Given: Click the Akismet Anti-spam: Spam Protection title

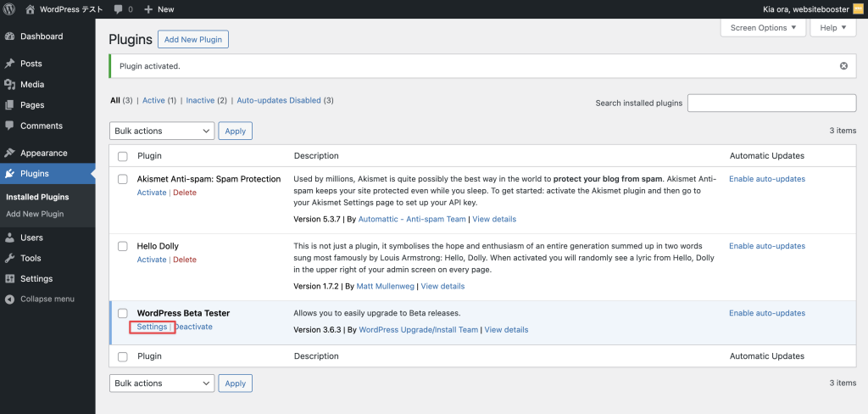Looking at the screenshot, I should tap(209, 179).
